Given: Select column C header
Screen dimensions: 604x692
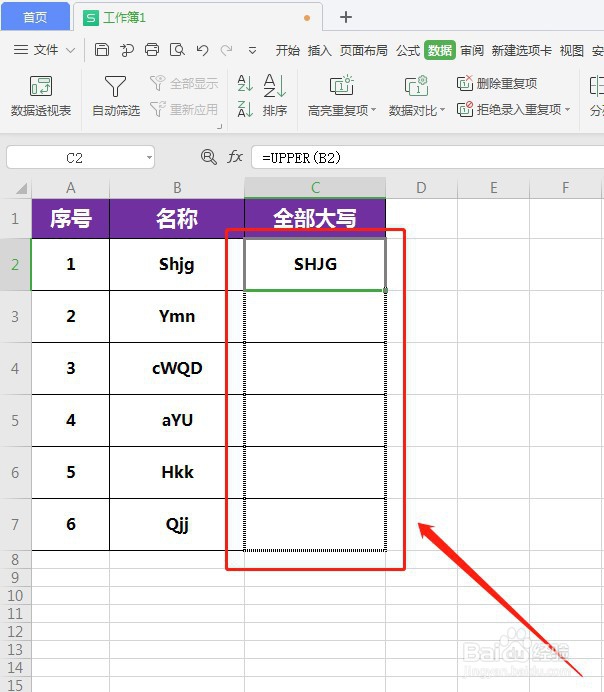Looking at the screenshot, I should pyautogui.click(x=315, y=188).
